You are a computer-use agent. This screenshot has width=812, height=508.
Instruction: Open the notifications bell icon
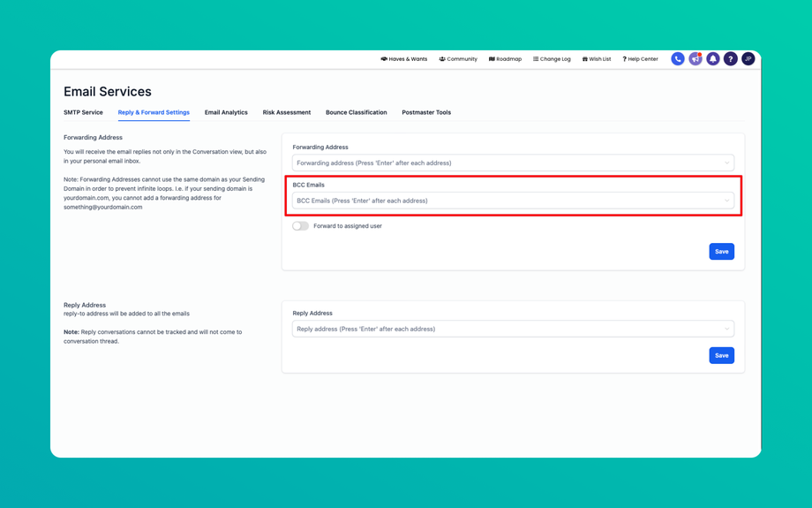[712, 59]
